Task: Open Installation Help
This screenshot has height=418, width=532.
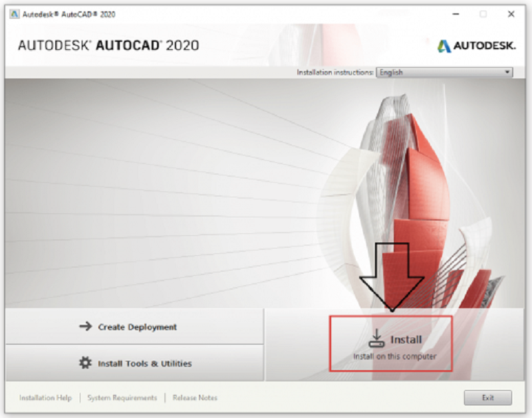Action: 45,397
